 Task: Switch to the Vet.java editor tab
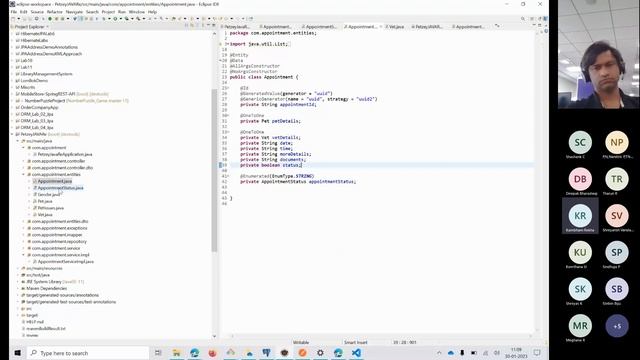click(x=395, y=27)
